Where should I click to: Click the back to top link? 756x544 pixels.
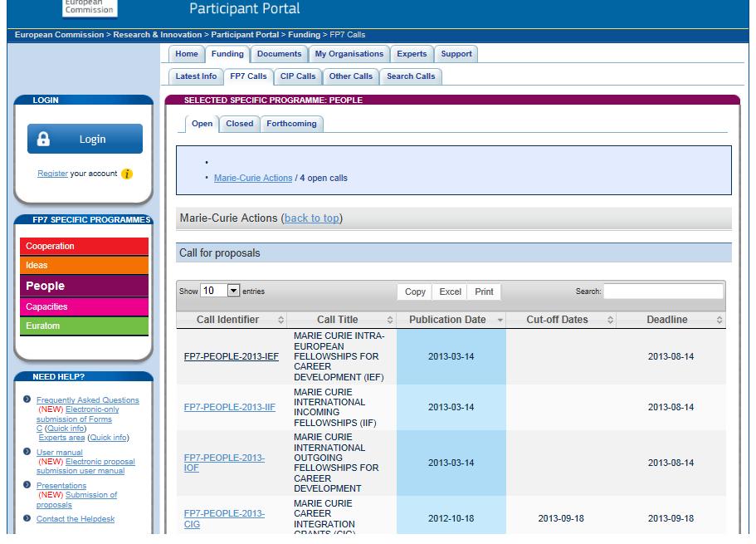[x=311, y=218]
